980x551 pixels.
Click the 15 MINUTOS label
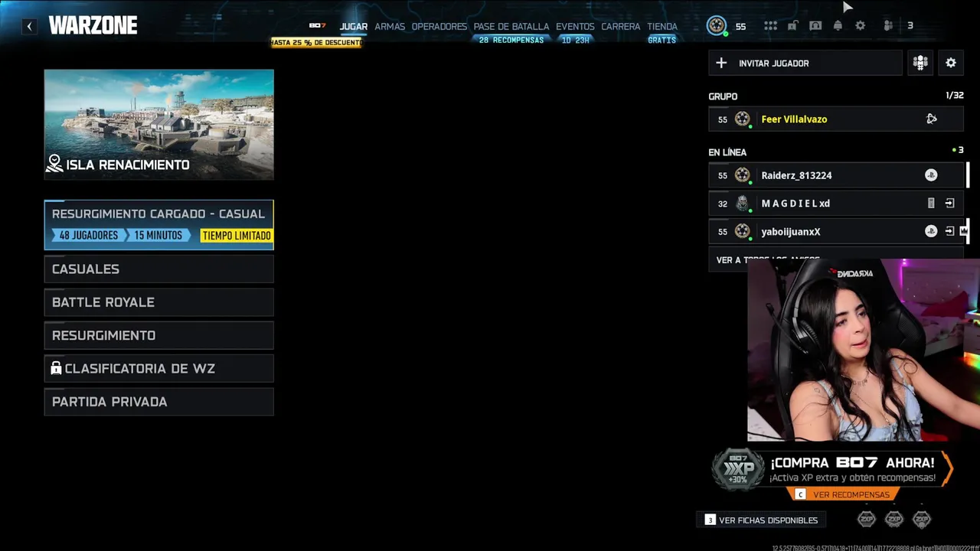158,236
